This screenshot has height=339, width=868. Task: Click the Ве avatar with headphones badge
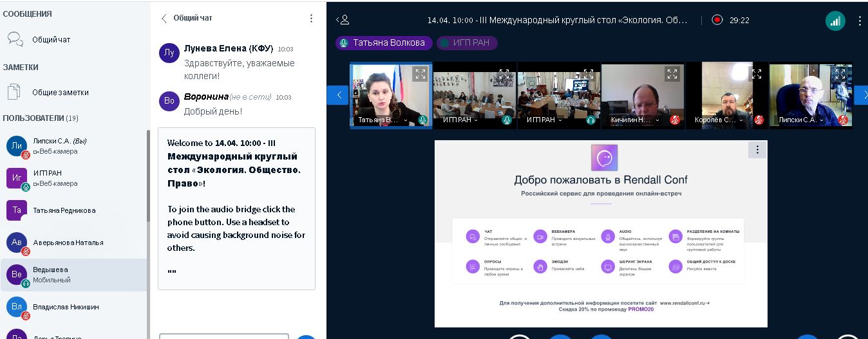[x=17, y=275]
